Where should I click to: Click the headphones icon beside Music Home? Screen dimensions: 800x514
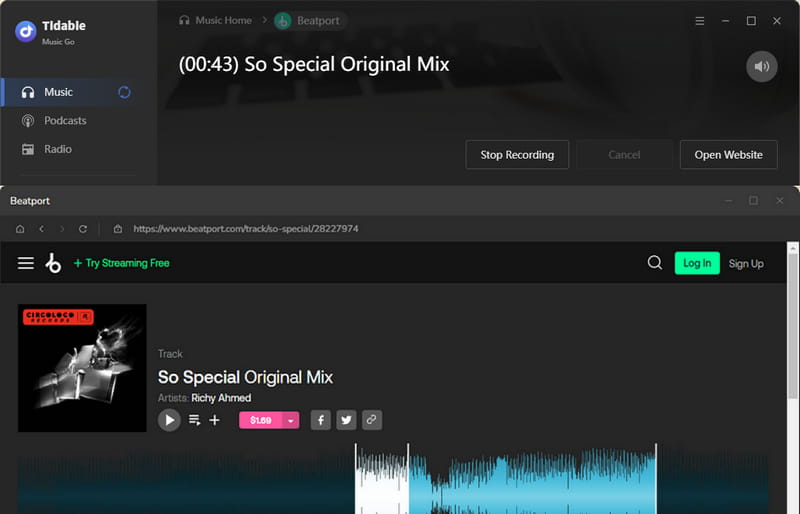click(184, 20)
